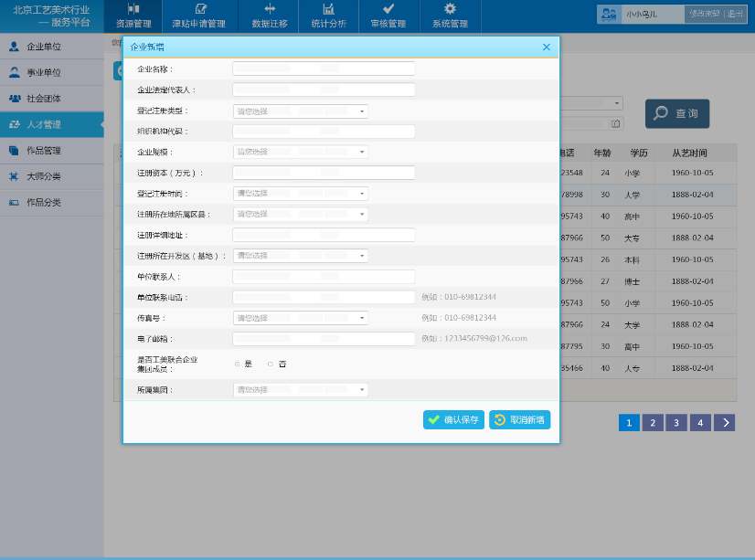Click the 确认保存 button
Viewport: 755px width, 560px height.
[x=453, y=419]
